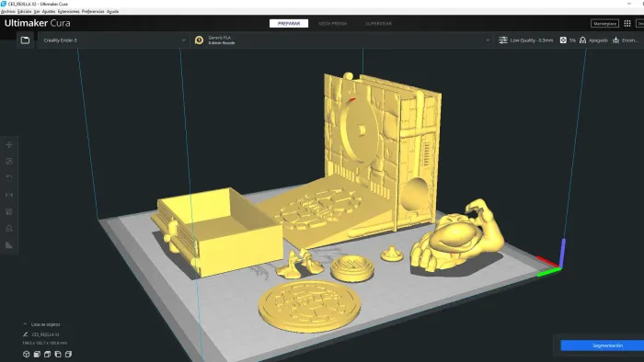The image size is (644, 362).
Task: Toggle build plate adhesion setting
Action: coord(625,40)
